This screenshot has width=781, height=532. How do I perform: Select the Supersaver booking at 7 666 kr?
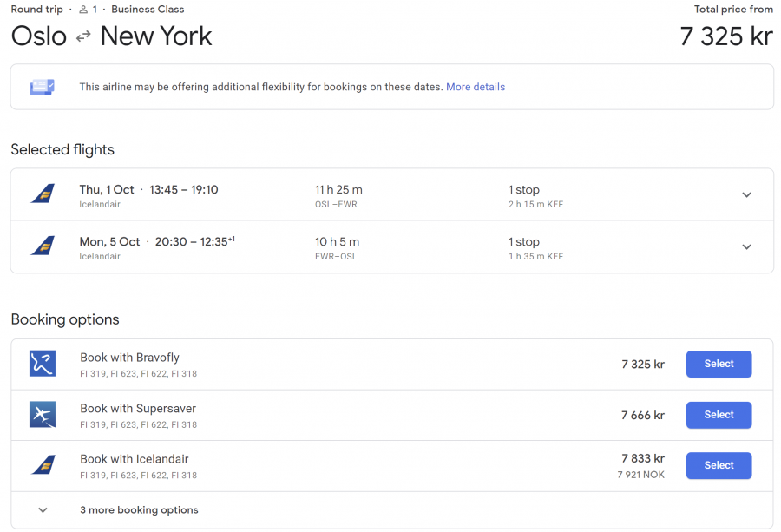[x=719, y=415]
